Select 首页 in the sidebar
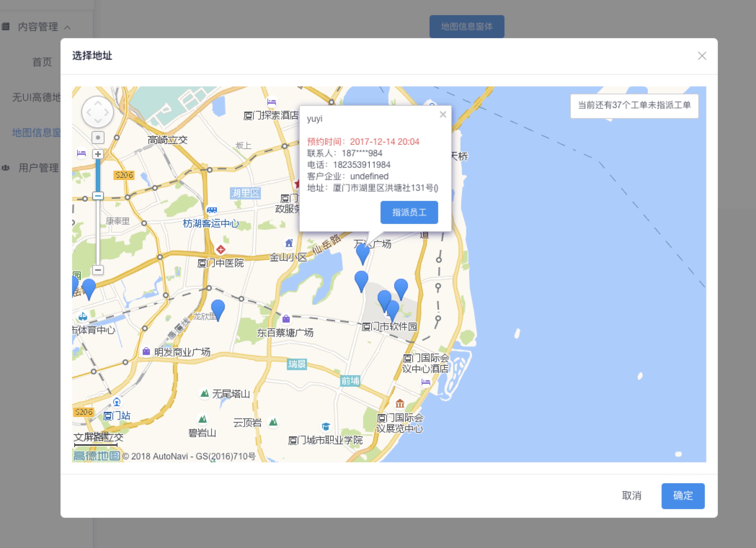 (42, 62)
